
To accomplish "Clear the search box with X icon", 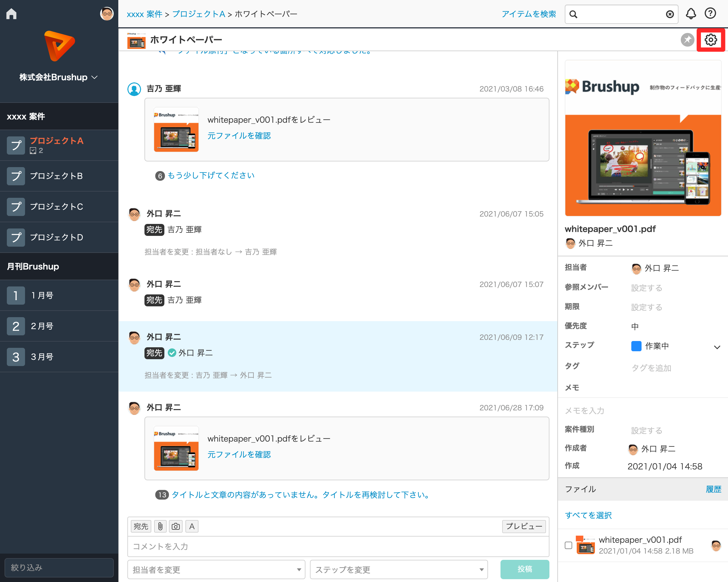I will pos(670,14).
